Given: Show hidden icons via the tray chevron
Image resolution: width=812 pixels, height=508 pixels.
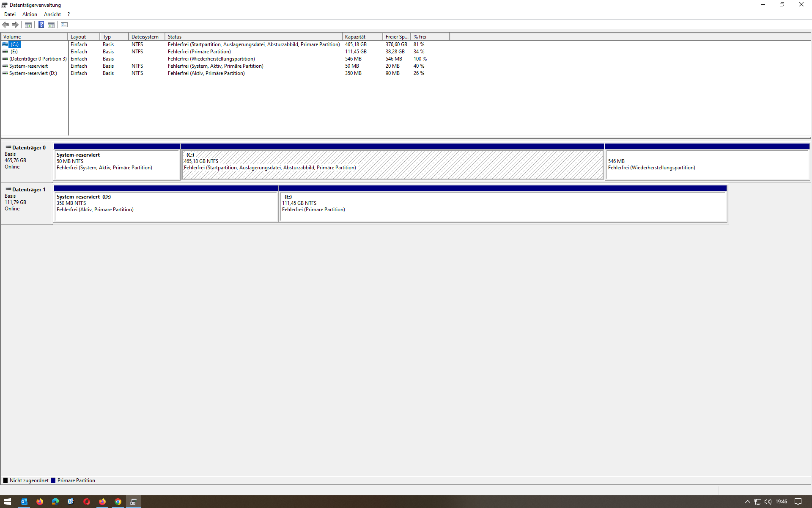Looking at the screenshot, I should point(747,502).
